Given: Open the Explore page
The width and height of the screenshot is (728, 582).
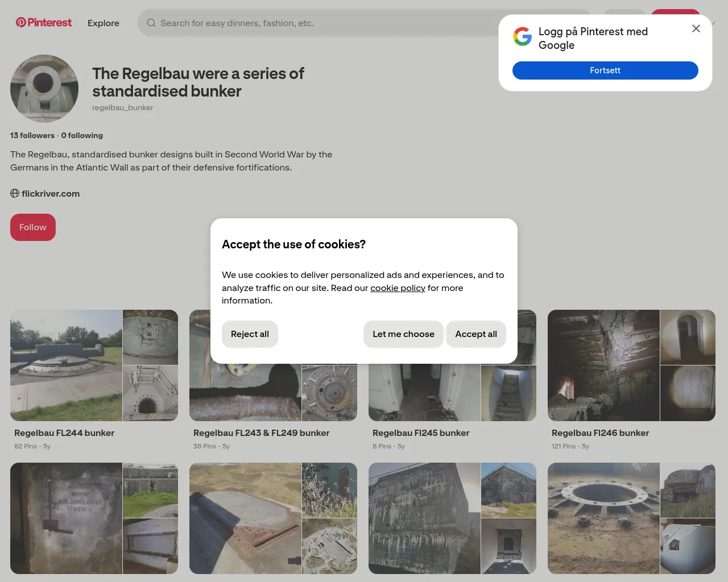Looking at the screenshot, I should tap(104, 23).
